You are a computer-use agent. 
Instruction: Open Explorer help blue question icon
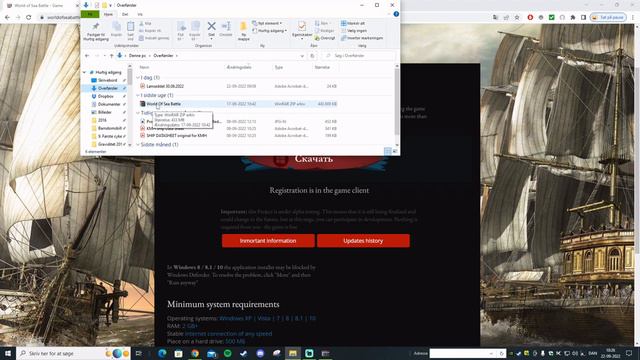pyautogui.click(x=396, y=14)
